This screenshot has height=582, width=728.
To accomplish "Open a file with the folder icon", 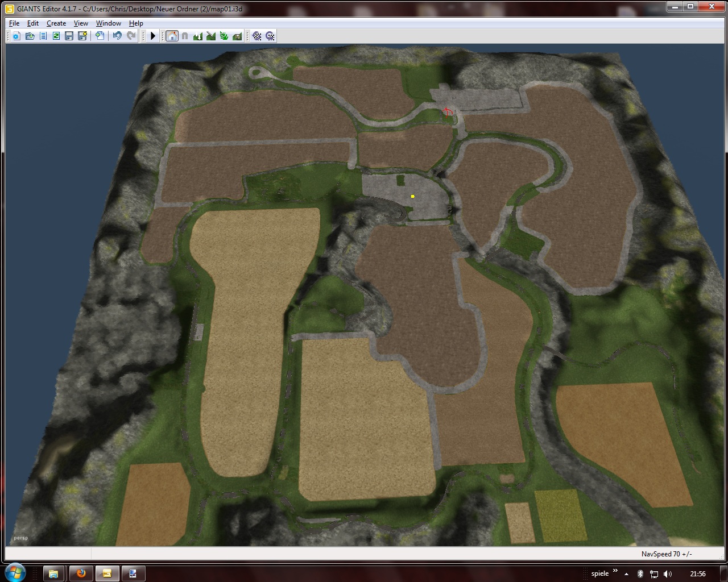I will (30, 36).
